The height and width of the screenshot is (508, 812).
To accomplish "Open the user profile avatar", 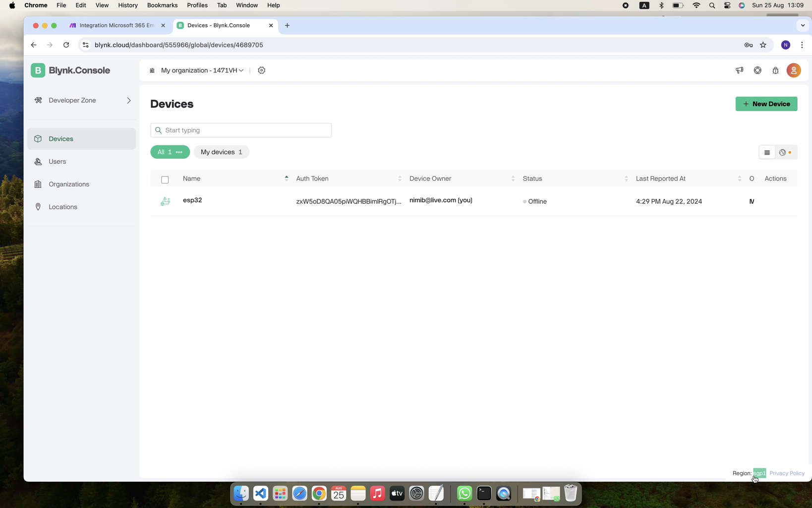I will [794, 70].
